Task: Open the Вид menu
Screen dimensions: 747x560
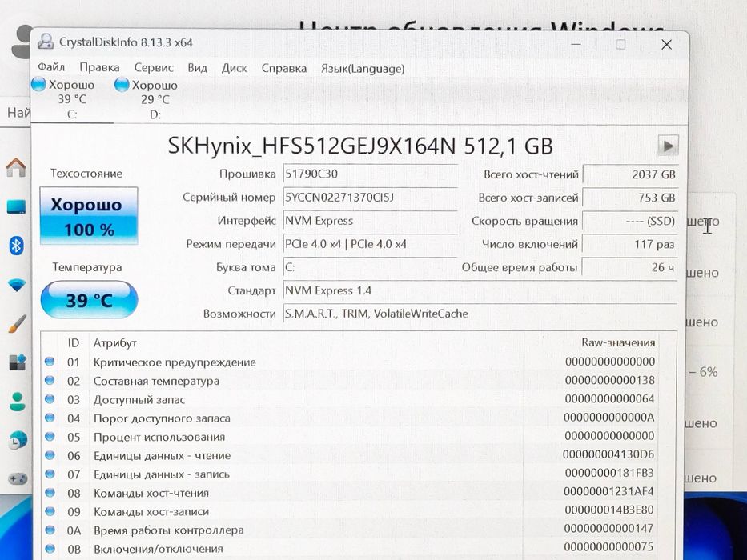Action: (197, 68)
